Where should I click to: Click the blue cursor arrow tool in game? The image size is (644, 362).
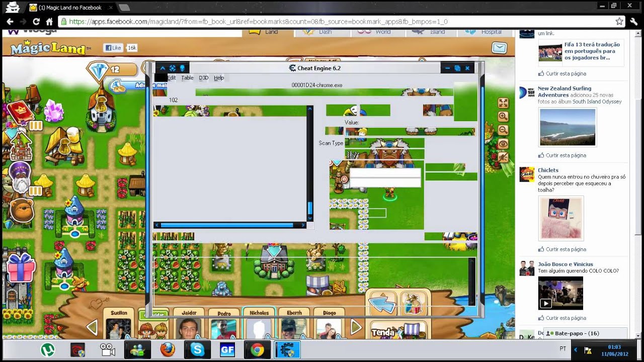tap(383, 303)
